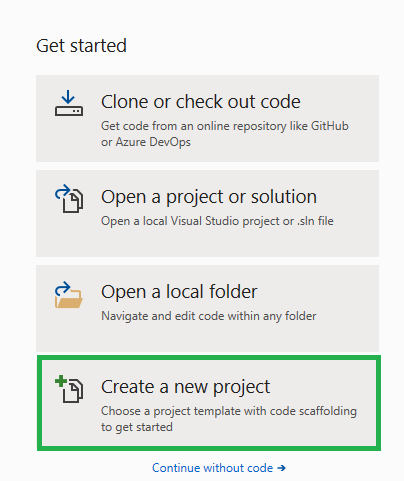Click the new project plus-document icon
404x481 pixels.
pos(69,389)
